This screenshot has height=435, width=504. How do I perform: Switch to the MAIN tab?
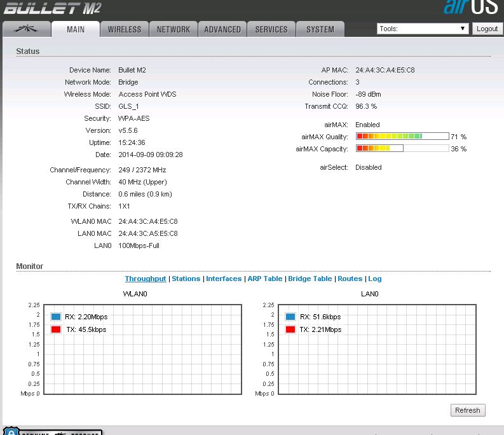click(76, 29)
